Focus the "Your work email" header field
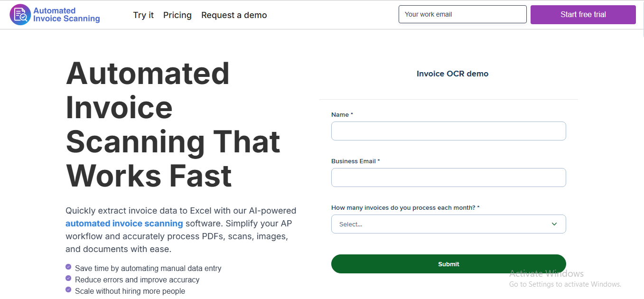Image resolution: width=644 pixels, height=299 pixels. pos(462,14)
